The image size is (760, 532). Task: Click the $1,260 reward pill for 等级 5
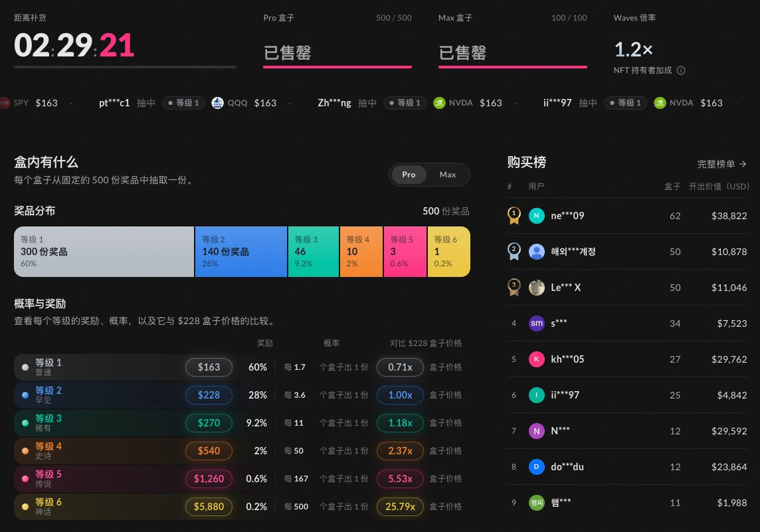209,479
